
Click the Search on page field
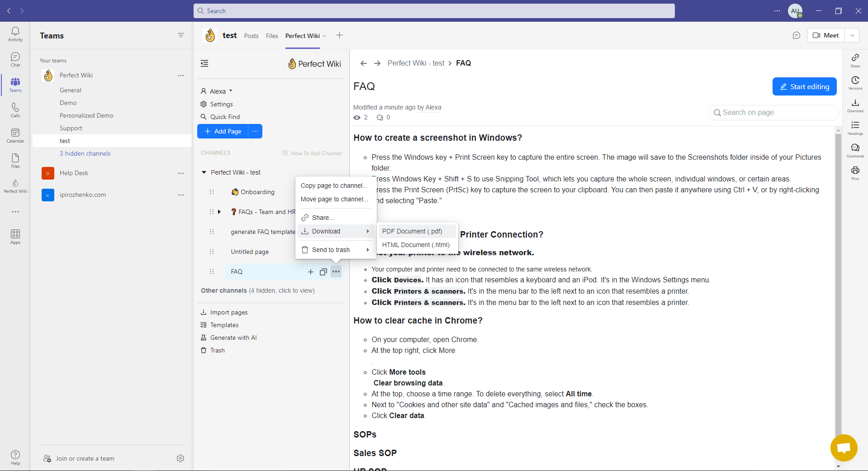(773, 112)
